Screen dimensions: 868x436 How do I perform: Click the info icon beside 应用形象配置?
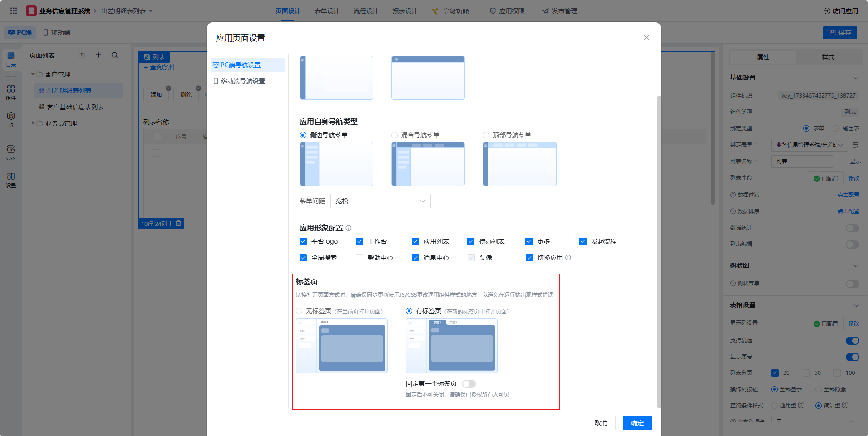(349, 228)
